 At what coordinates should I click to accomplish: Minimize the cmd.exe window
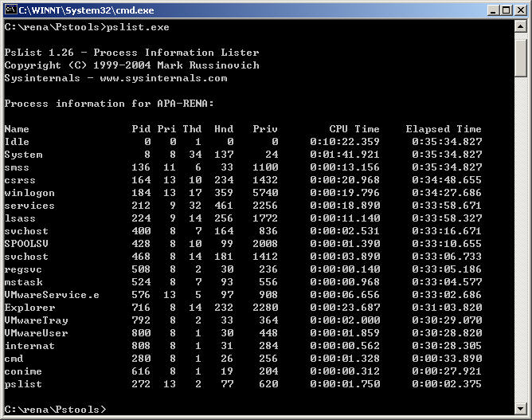pyautogui.click(x=493, y=10)
